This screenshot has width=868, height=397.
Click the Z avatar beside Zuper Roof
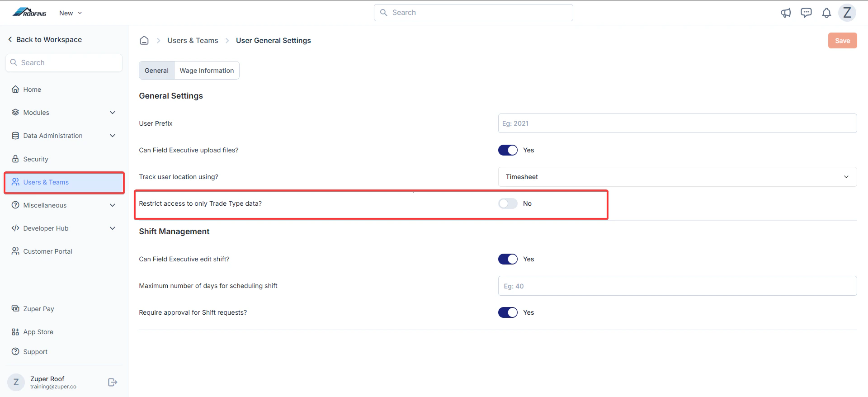pos(16,382)
